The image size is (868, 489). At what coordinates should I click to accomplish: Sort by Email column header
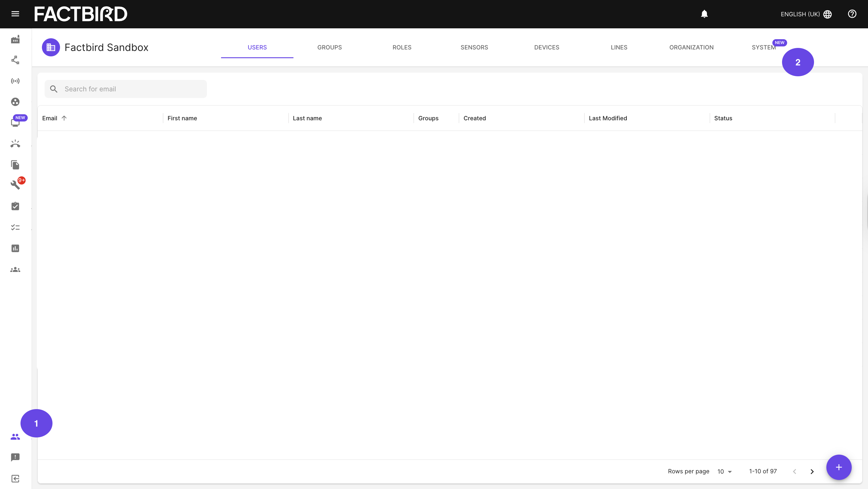(x=49, y=118)
